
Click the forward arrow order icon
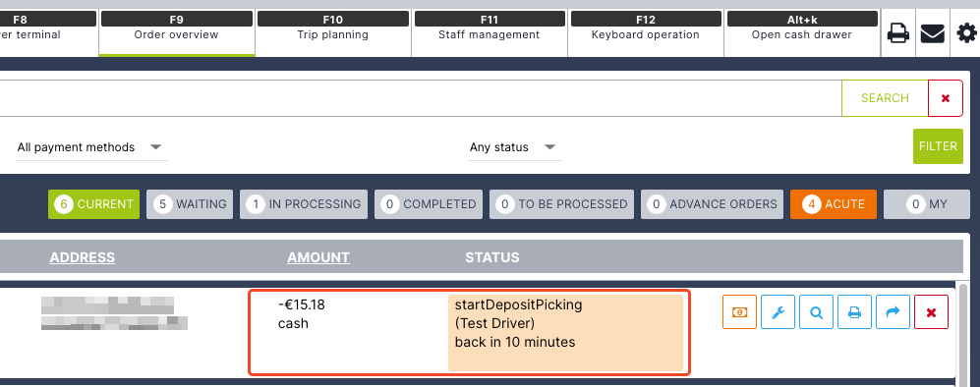[894, 312]
